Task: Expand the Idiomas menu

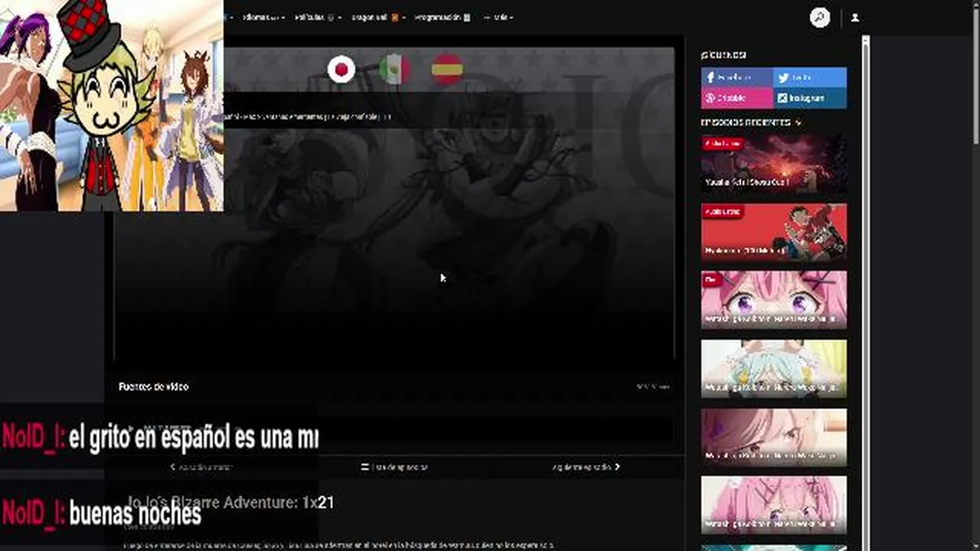Action: [x=263, y=18]
